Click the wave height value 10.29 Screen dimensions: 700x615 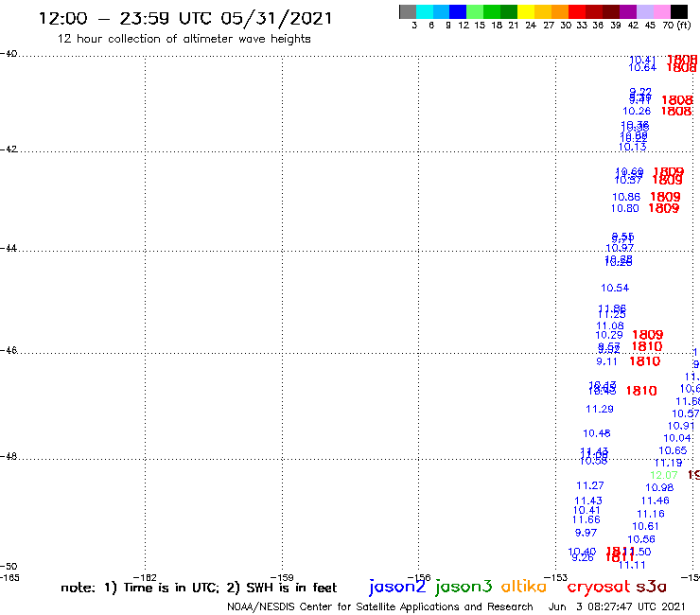[x=609, y=335]
